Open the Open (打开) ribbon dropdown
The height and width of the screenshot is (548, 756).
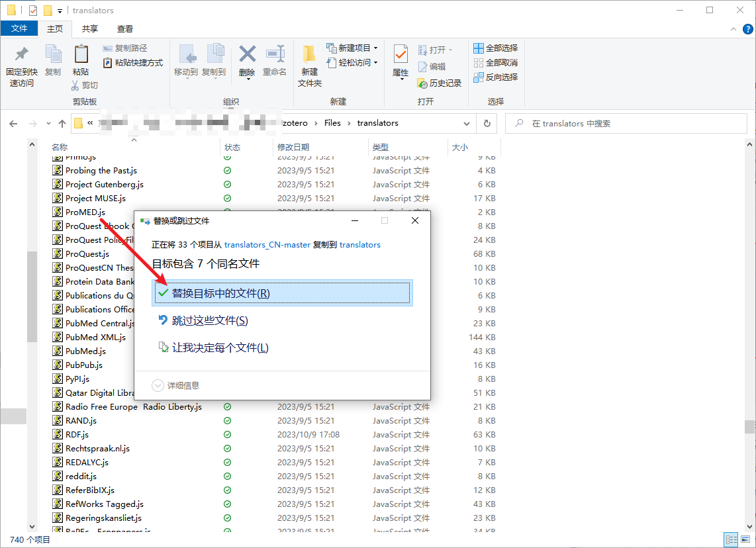436,50
